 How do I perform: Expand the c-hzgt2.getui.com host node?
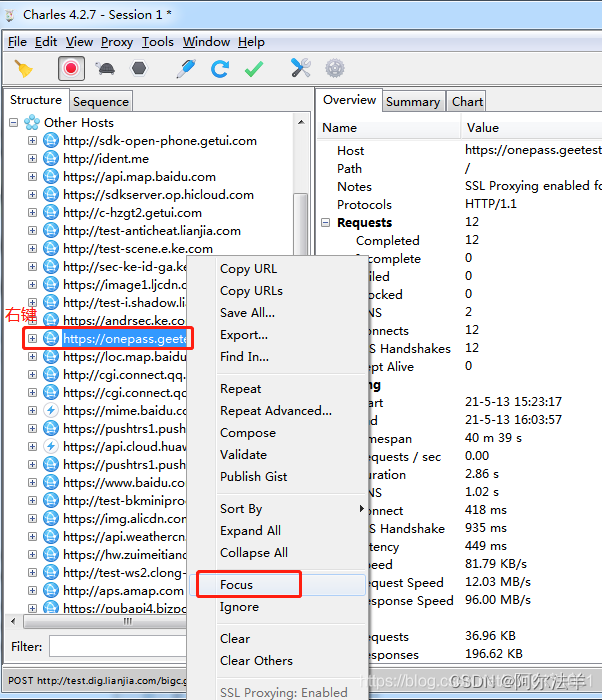click(x=32, y=212)
